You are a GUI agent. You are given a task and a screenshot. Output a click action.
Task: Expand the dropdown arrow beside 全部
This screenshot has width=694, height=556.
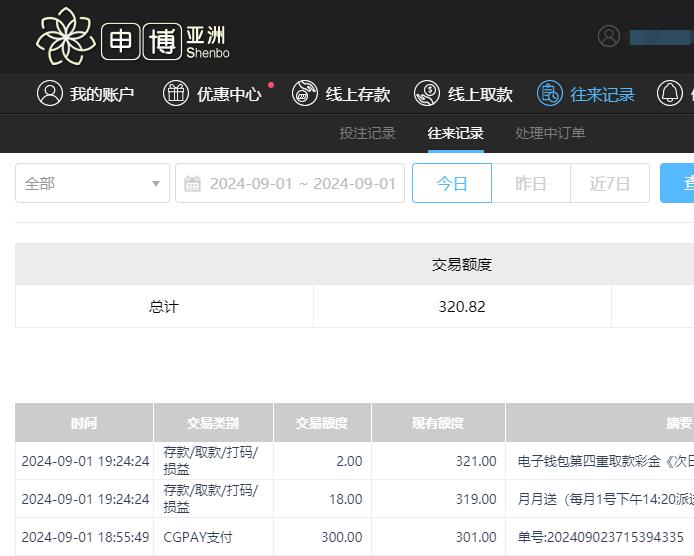coord(155,184)
